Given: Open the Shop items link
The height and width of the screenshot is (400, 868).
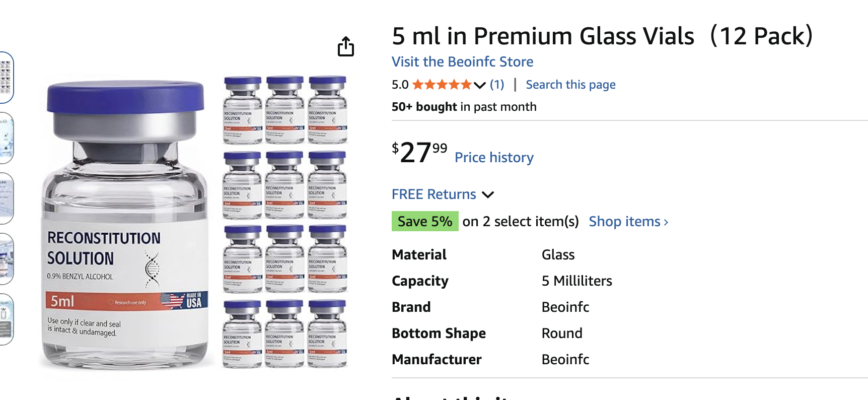Looking at the screenshot, I should pyautogui.click(x=624, y=222).
